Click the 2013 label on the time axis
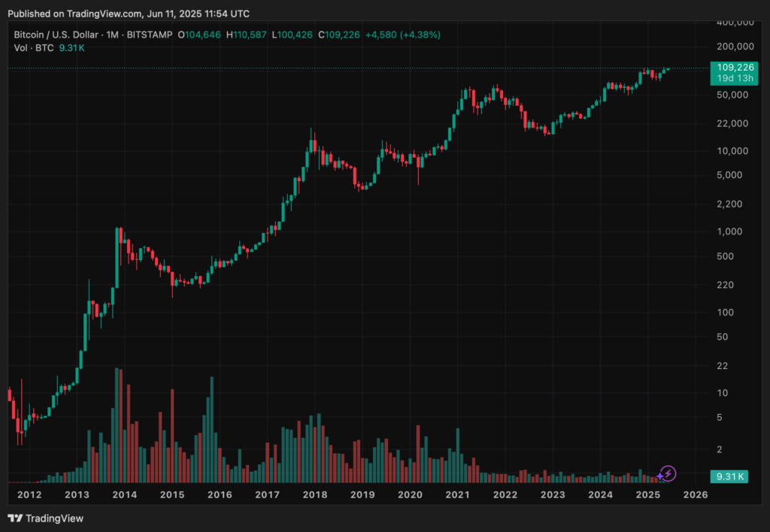The image size is (770, 532). (x=77, y=494)
